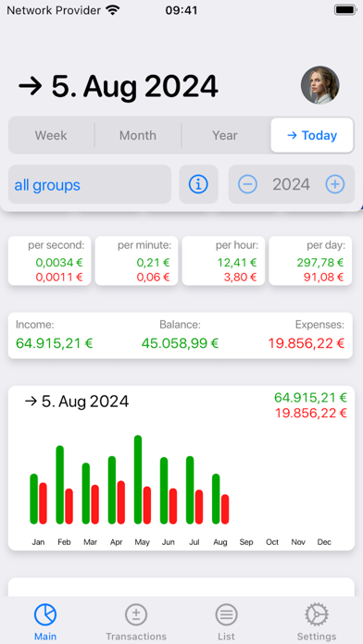Select the Month segment

[x=138, y=135]
